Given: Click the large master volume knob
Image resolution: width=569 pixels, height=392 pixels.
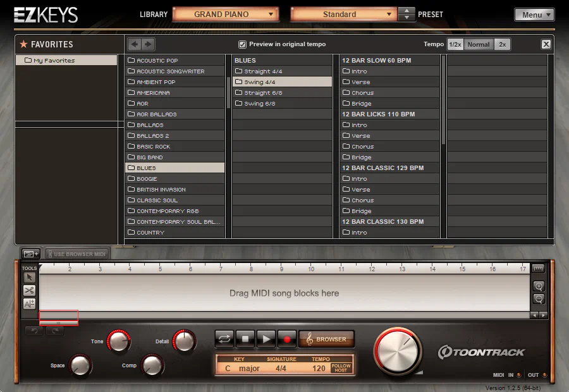Looking at the screenshot, I should tap(398, 351).
